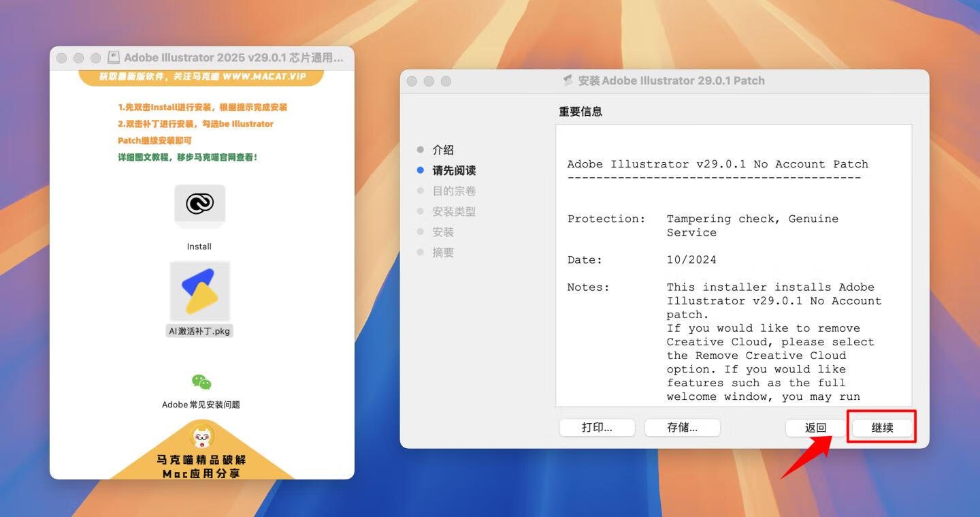The height and width of the screenshot is (517, 980).
Task: Click the WWW.MACAT.VIP banner text
Action: click(x=265, y=76)
